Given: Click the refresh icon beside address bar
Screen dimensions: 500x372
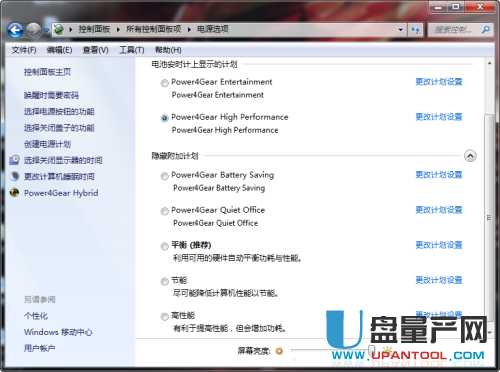Looking at the screenshot, I should [415, 30].
